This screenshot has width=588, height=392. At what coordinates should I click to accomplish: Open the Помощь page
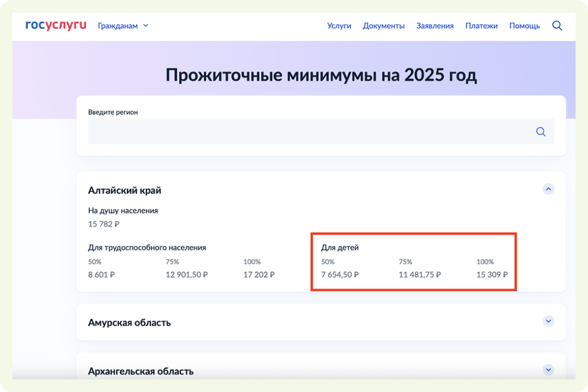(x=524, y=26)
